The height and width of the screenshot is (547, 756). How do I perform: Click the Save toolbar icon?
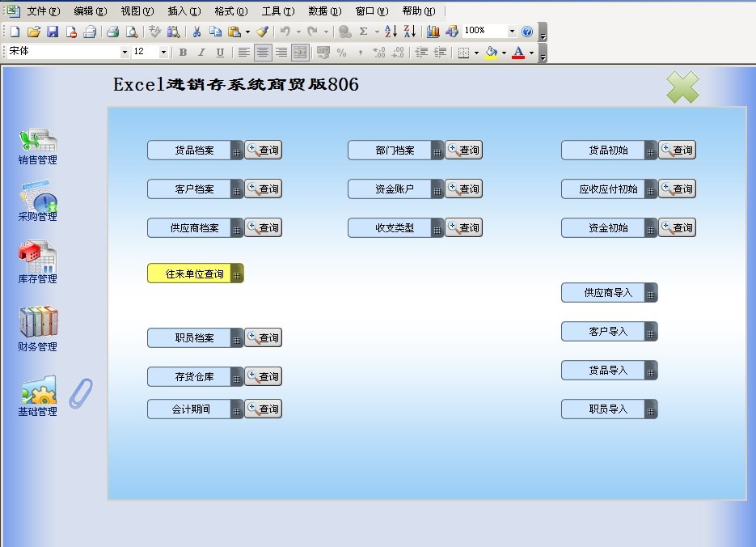53,32
